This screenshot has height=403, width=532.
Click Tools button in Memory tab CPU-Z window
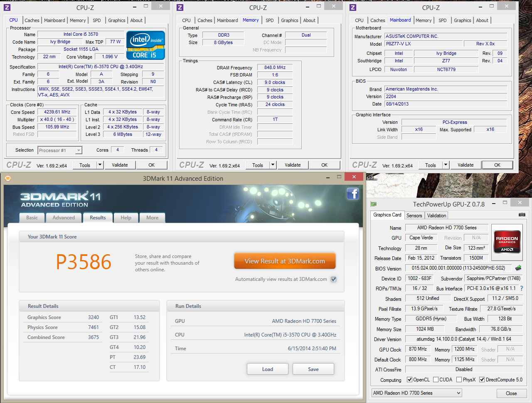(x=258, y=165)
